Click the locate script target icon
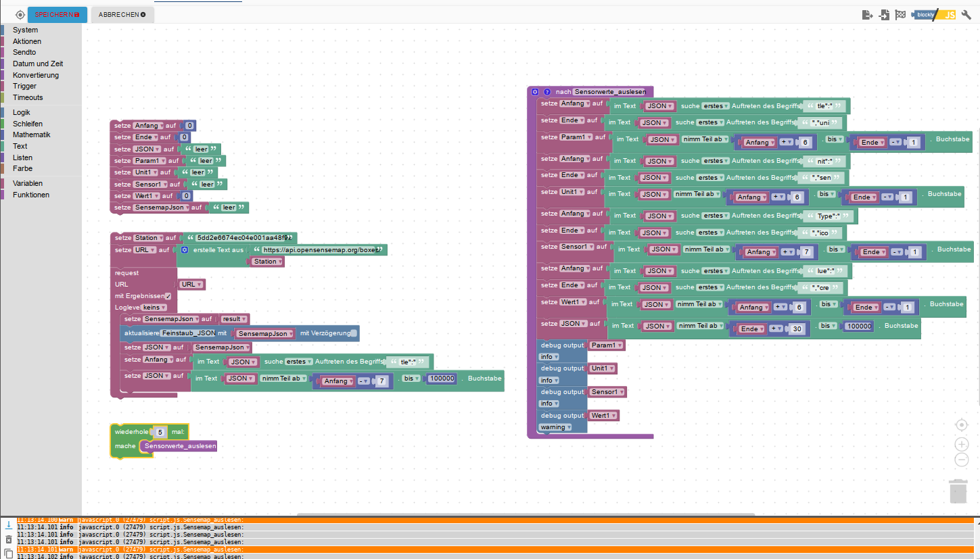The width and height of the screenshot is (980, 559). click(x=20, y=14)
